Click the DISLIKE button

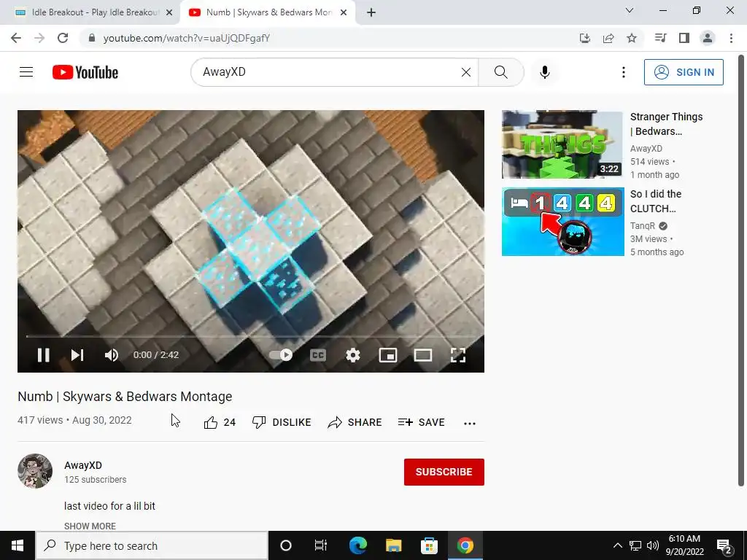point(282,422)
